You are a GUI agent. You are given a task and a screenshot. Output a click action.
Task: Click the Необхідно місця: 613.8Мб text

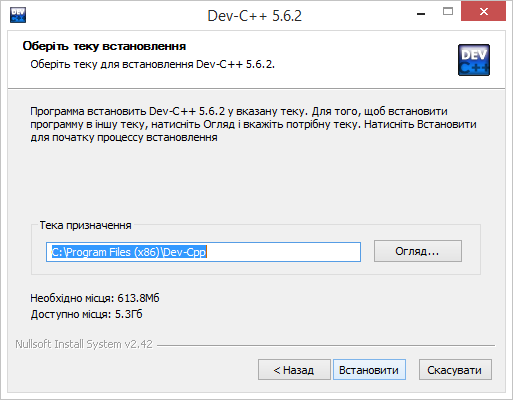(95, 298)
